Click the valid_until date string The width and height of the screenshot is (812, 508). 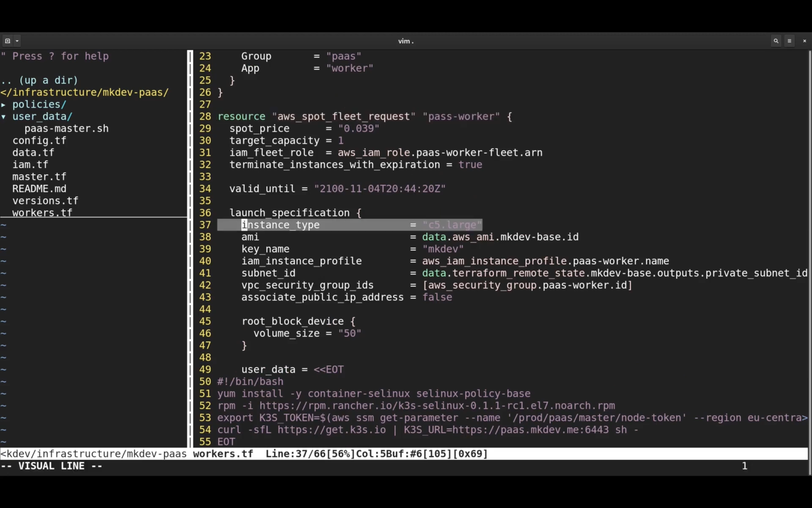380,189
